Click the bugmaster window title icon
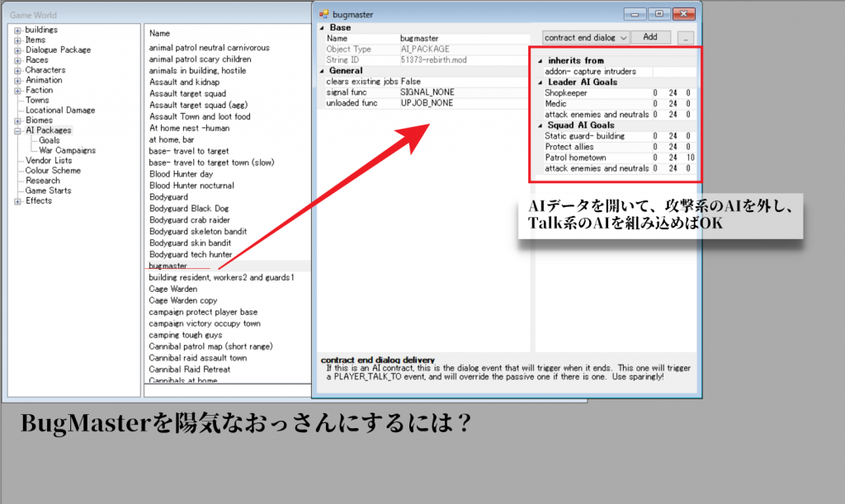 (x=324, y=14)
